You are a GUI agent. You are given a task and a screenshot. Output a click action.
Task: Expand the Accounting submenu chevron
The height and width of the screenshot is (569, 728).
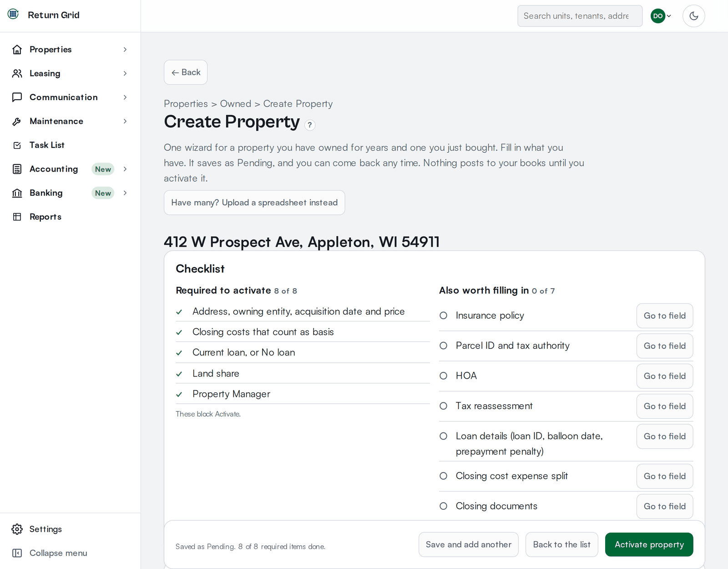(x=125, y=169)
